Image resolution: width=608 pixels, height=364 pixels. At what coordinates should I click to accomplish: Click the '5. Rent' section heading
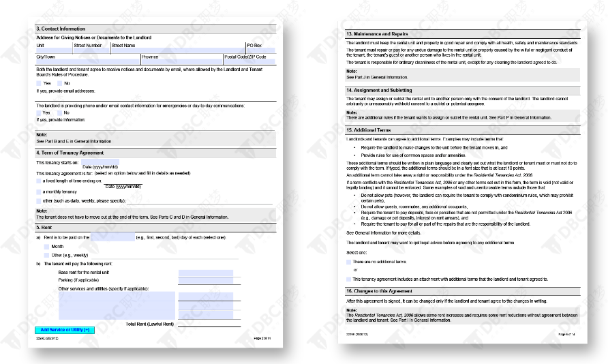tap(44, 228)
